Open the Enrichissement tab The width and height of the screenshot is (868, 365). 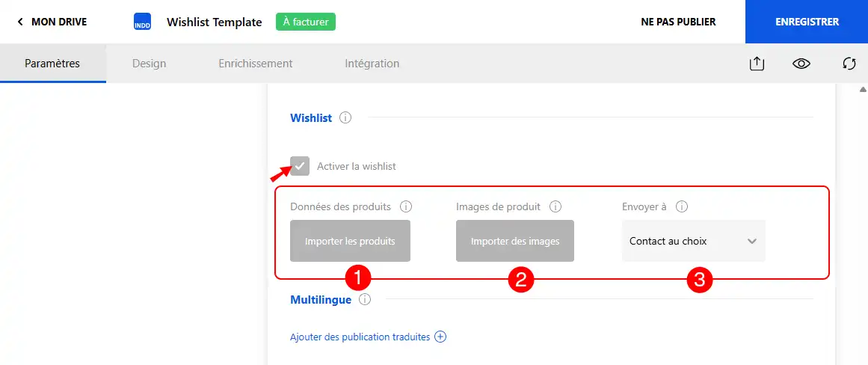point(255,63)
